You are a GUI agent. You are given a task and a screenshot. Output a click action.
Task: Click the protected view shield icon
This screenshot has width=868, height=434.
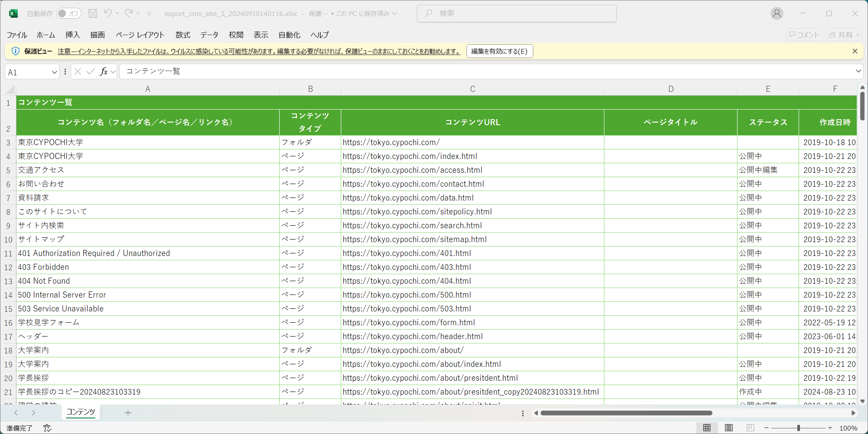[16, 51]
